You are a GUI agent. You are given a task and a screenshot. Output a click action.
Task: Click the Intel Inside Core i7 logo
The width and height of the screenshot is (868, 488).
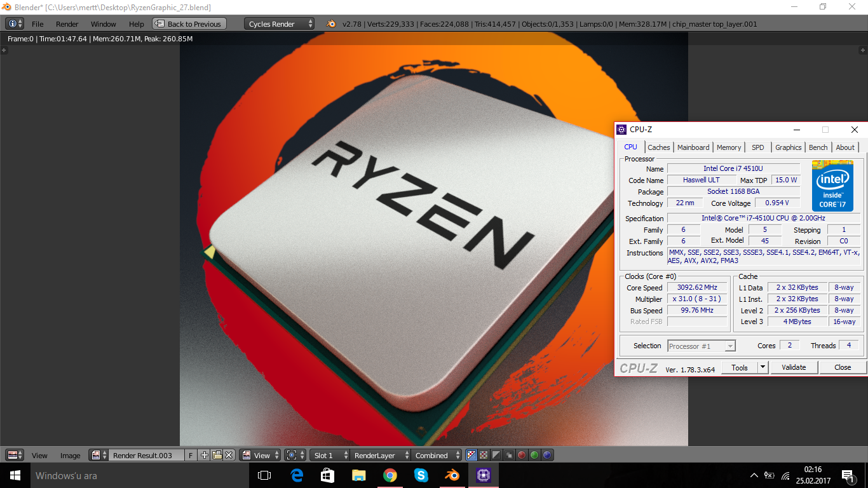pos(832,186)
